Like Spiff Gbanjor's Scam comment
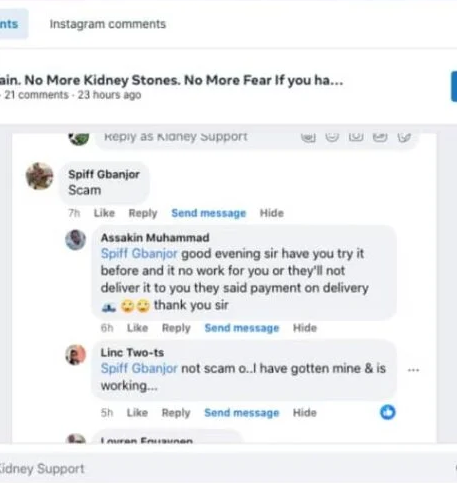457x483 pixels. (104, 213)
